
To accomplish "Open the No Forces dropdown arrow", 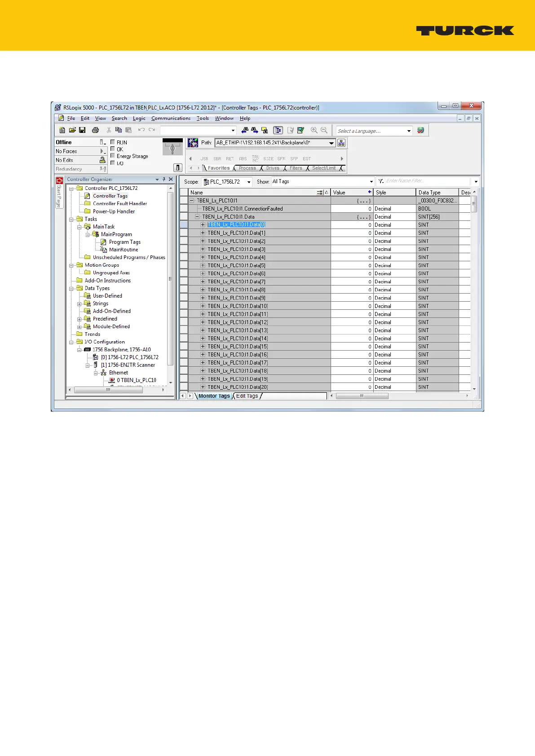I will click(102, 151).
